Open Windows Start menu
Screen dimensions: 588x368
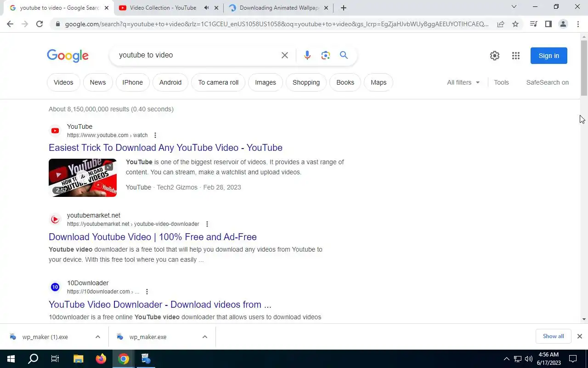click(x=11, y=359)
